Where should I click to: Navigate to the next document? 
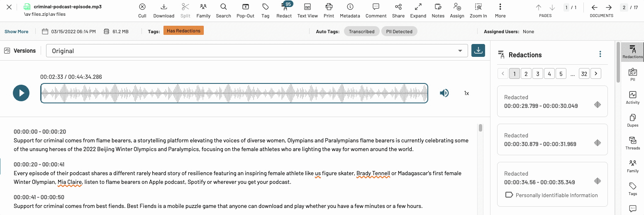click(x=609, y=7)
